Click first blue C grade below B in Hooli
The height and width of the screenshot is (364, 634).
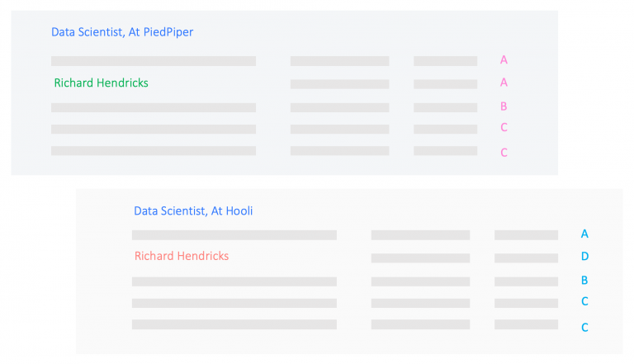[584, 301]
